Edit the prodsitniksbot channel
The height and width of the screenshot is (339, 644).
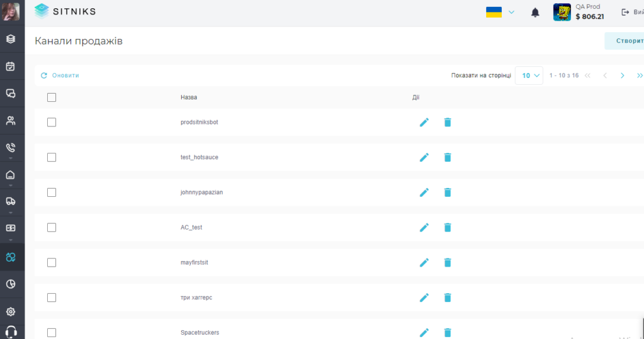pos(424,122)
